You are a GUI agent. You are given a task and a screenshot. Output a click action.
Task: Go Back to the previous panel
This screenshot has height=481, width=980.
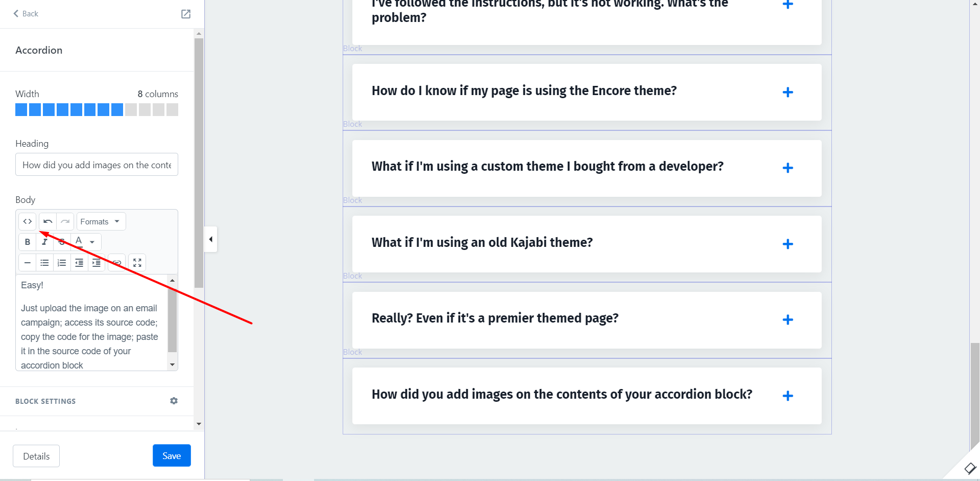click(26, 14)
